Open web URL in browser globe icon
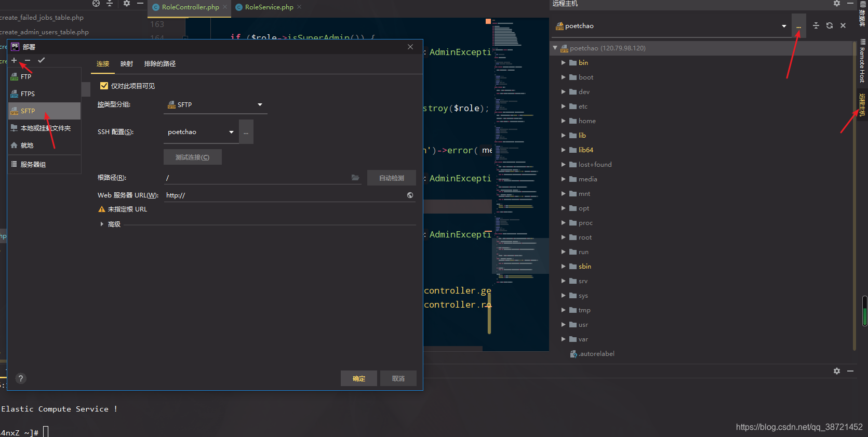868x437 pixels. click(x=410, y=195)
